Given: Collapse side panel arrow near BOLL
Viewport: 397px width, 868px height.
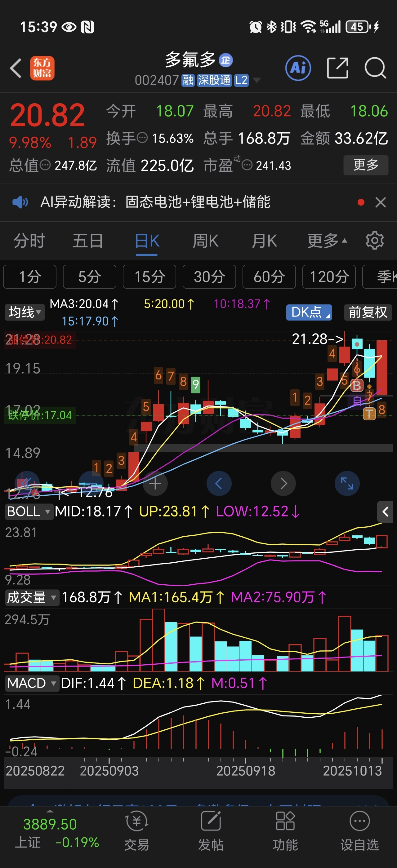Looking at the screenshot, I should click(385, 512).
